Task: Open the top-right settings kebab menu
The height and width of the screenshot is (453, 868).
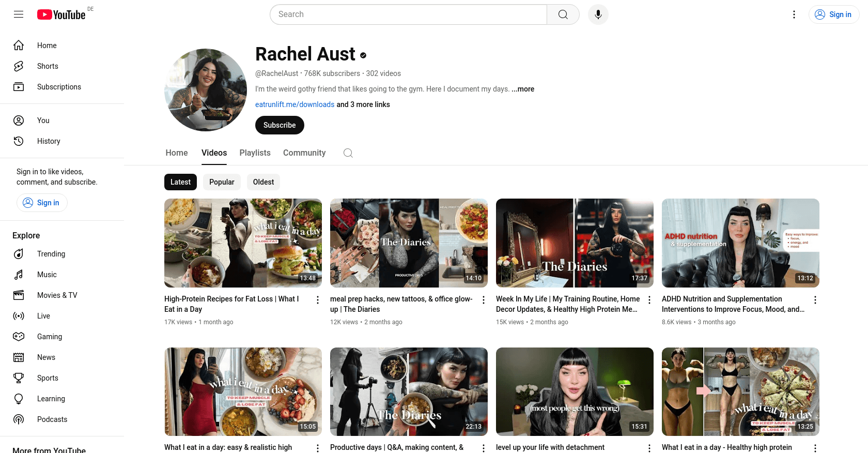Action: [x=794, y=14]
